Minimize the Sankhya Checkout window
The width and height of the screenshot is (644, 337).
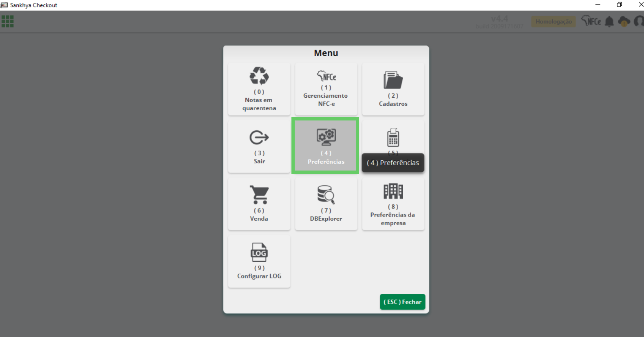pyautogui.click(x=598, y=5)
